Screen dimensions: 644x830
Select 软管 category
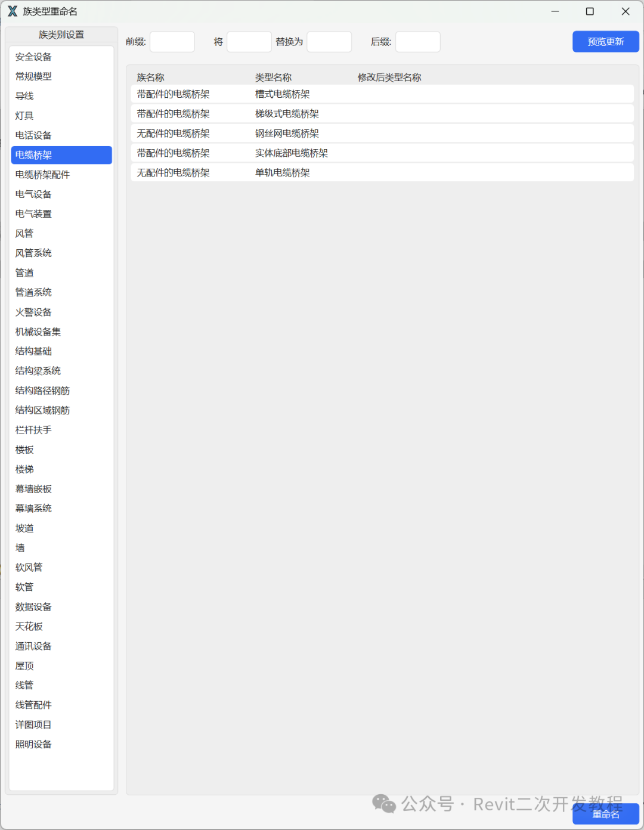(61, 587)
